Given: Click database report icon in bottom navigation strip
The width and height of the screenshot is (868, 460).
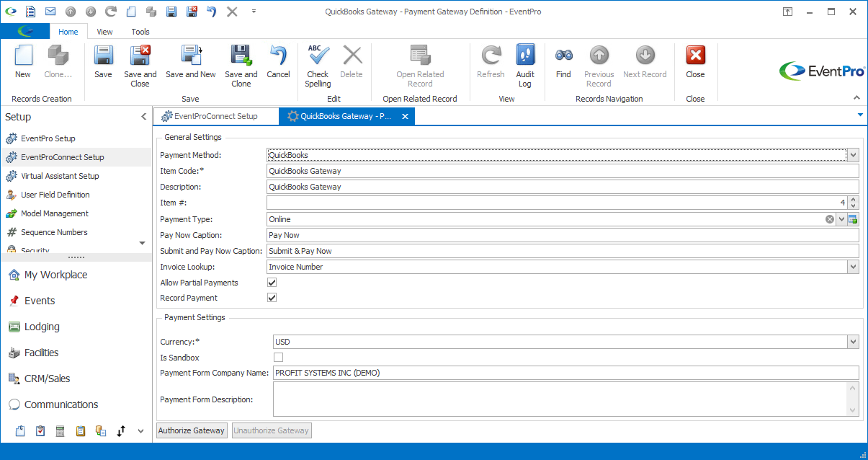Looking at the screenshot, I should click(x=101, y=431).
